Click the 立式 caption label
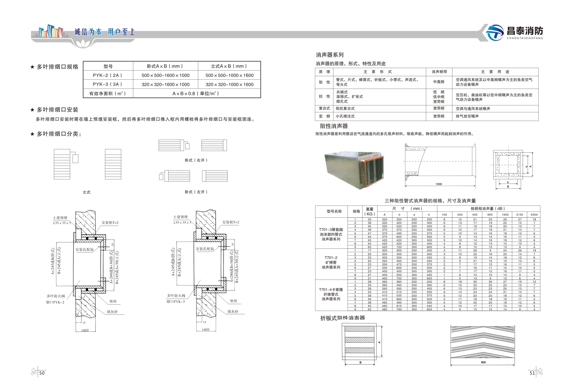Image resolution: width=574 pixels, height=392 pixels. pos(86,192)
